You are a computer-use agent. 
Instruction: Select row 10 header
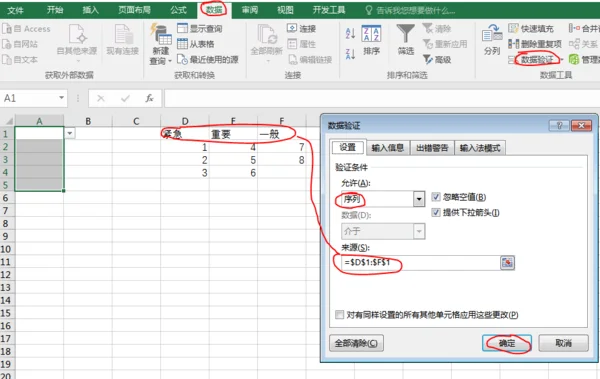[x=6, y=249]
